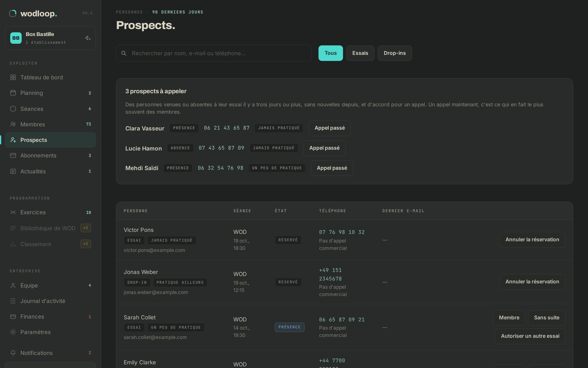Click the Prospects person-plus icon

(x=13, y=140)
